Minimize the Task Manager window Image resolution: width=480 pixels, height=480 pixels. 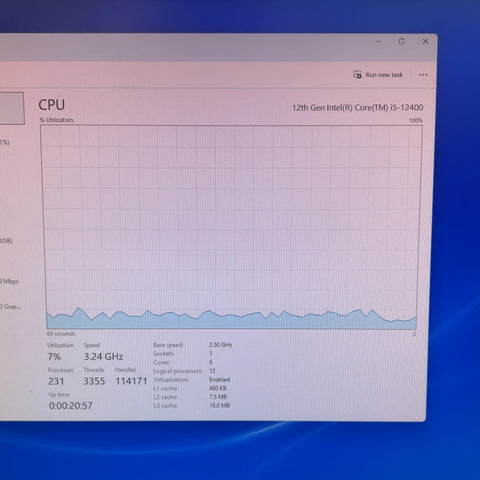[378, 42]
